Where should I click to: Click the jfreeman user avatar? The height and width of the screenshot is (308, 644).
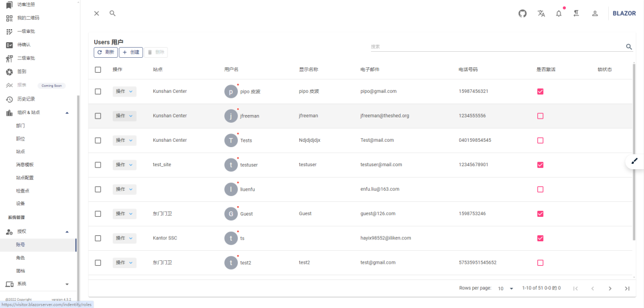231,116
